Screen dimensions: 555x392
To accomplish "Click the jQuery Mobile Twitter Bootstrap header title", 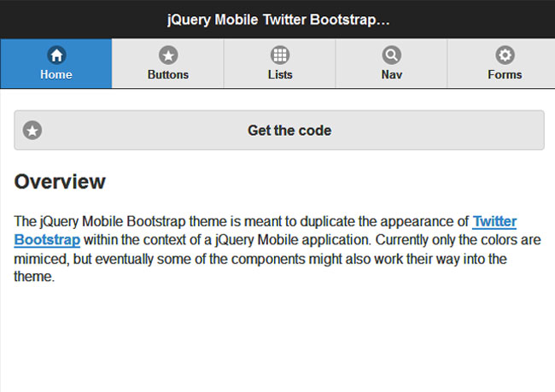I will (278, 20).
